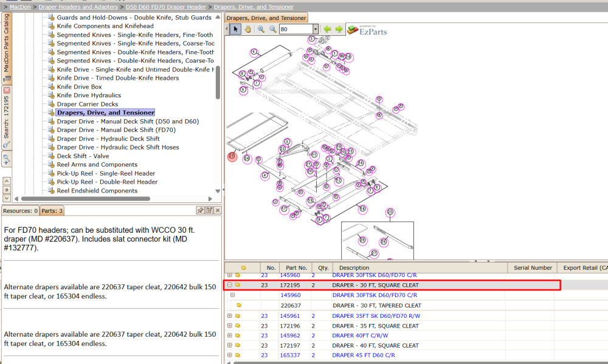This screenshot has height=364, width=608.
Task: Open Knife Drive Hydraulics tree item
Action: [89, 95]
